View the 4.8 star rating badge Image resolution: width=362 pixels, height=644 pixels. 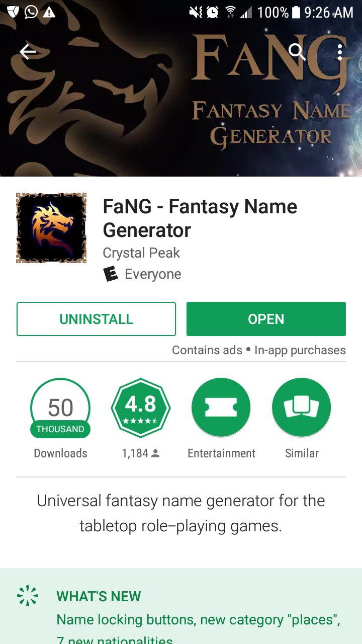141,408
